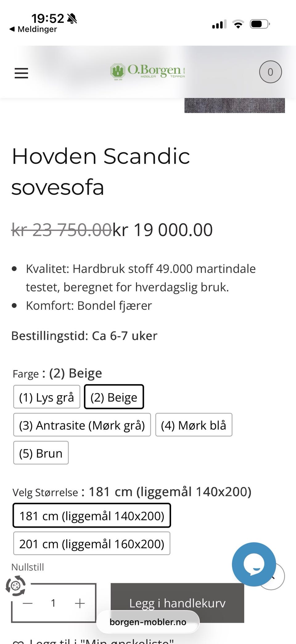Choose size 201 cm (liggemål 160x200)
Image resolution: width=296 pixels, height=644 pixels.
92,544
